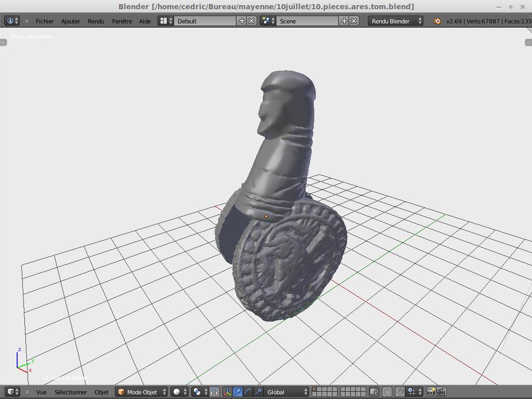The height and width of the screenshot is (399, 532).
Task: Click the OpenGL render animation clapperboard icon
Action: point(441,392)
